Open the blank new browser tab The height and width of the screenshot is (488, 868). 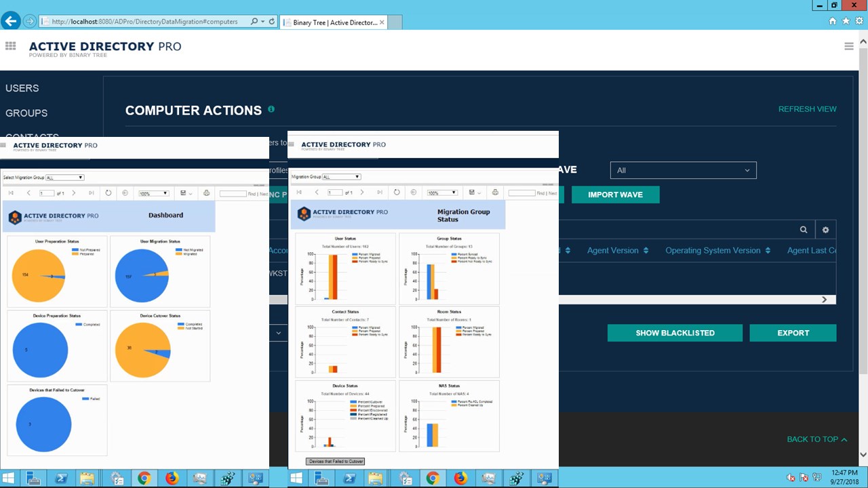pyautogui.click(x=394, y=22)
